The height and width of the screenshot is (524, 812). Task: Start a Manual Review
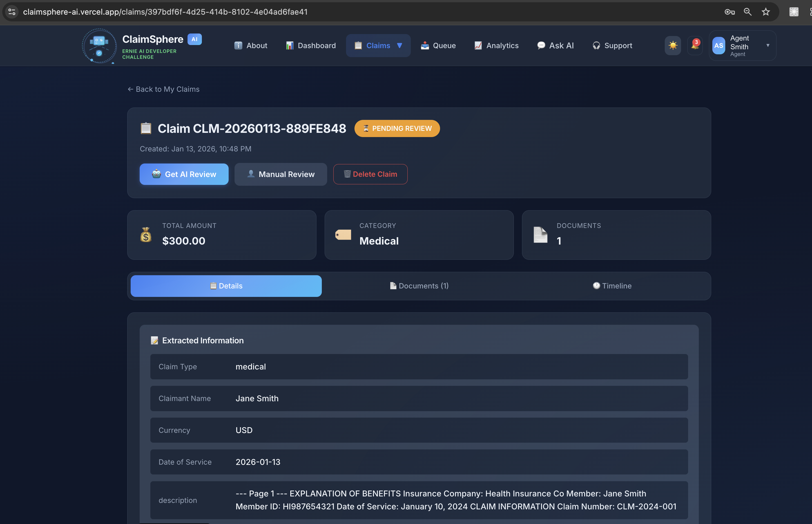(280, 174)
